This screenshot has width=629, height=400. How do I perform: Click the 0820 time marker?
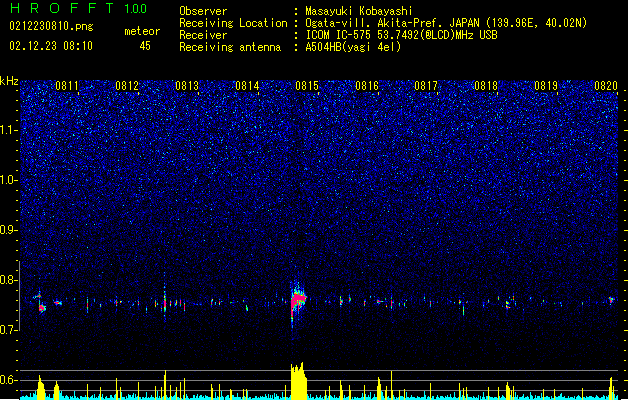606,86
